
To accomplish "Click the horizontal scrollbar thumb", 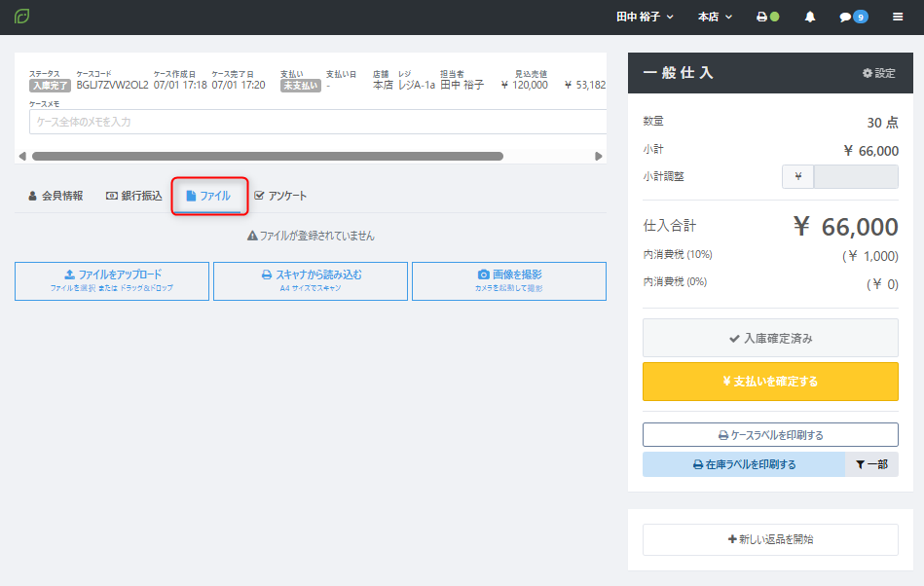I will [268, 156].
